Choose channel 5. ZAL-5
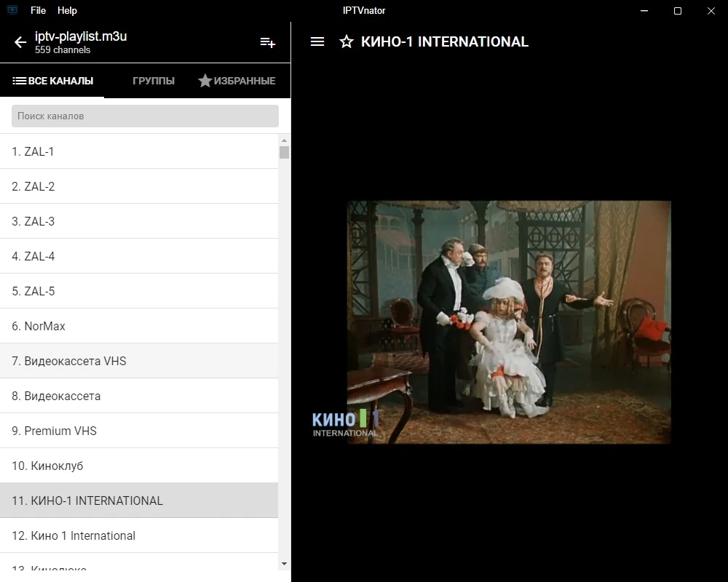Image resolution: width=728 pixels, height=582 pixels. (x=139, y=291)
